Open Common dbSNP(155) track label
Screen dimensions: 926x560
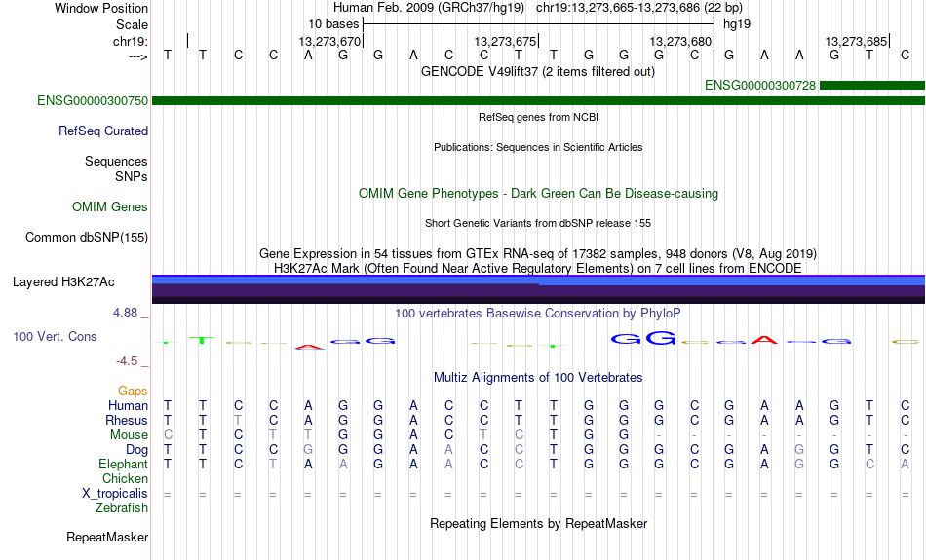[87, 238]
